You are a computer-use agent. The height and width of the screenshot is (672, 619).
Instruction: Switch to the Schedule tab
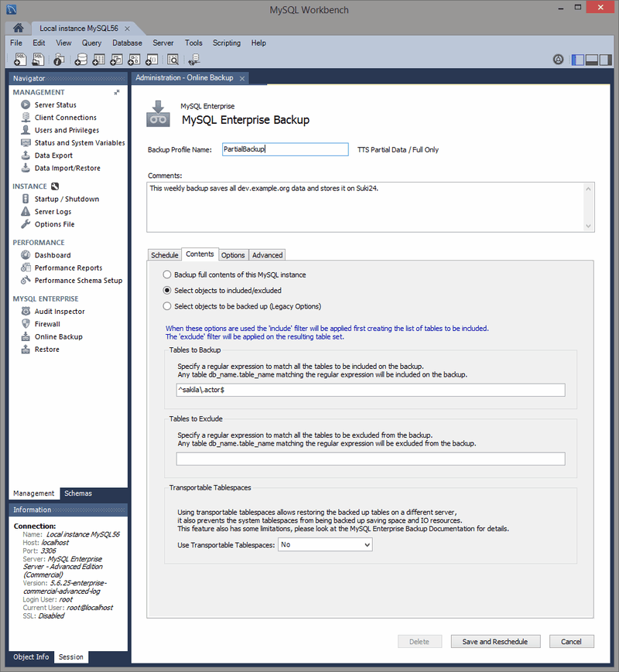[x=164, y=255]
